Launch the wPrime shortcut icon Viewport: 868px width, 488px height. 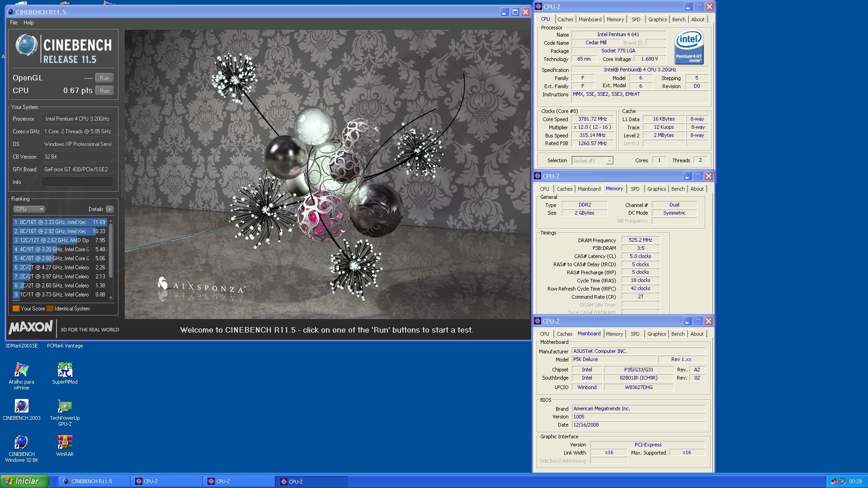pyautogui.click(x=21, y=370)
